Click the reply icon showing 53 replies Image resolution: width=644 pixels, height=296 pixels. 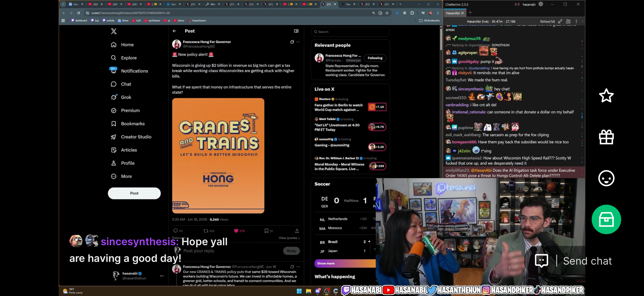coord(178,231)
